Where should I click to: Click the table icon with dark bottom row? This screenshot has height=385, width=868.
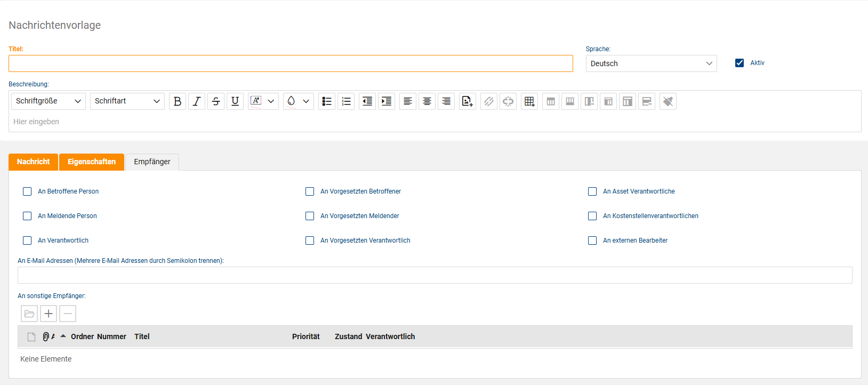point(647,101)
